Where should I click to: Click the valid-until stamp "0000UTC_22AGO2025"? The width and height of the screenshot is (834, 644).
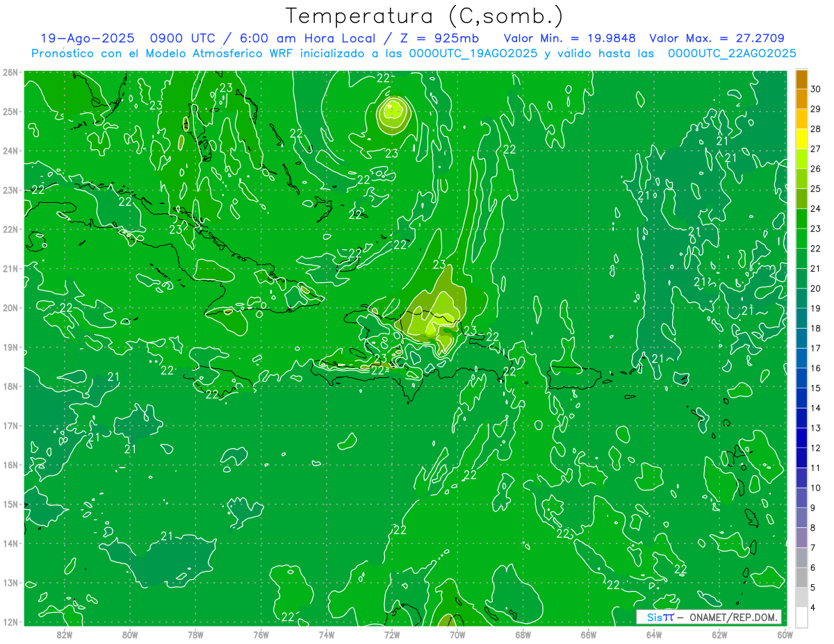(732, 53)
